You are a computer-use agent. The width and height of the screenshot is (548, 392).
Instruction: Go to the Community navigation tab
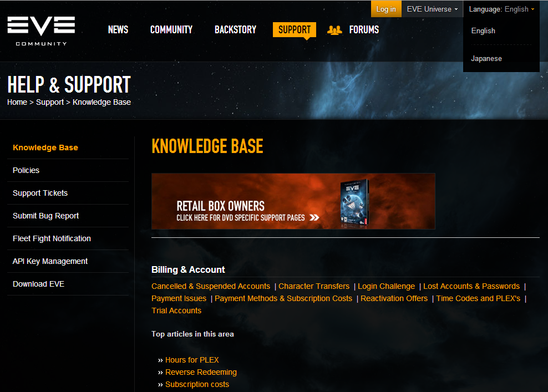(x=171, y=30)
